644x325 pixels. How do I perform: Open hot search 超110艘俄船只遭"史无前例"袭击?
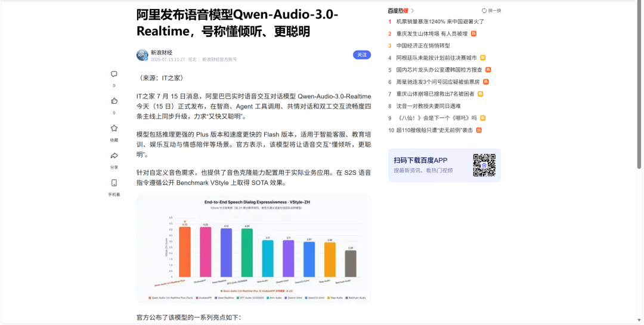click(435, 130)
